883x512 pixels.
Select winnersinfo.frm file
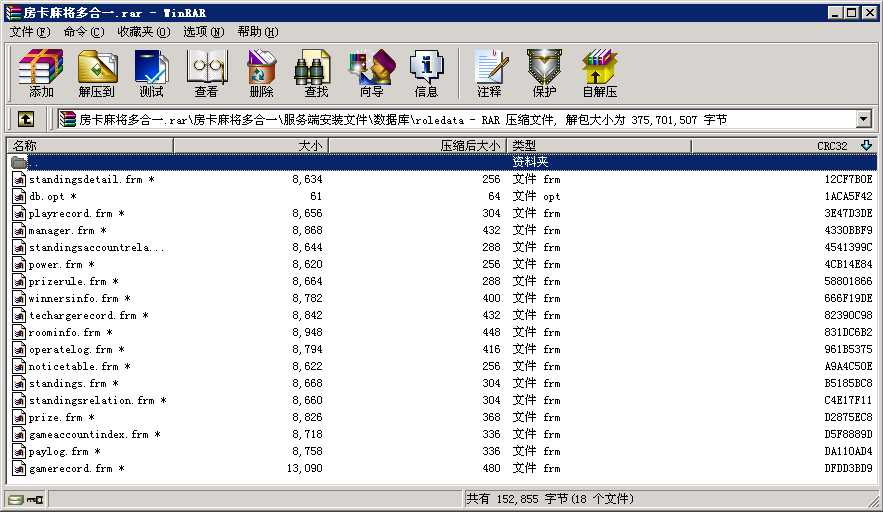click(x=79, y=299)
